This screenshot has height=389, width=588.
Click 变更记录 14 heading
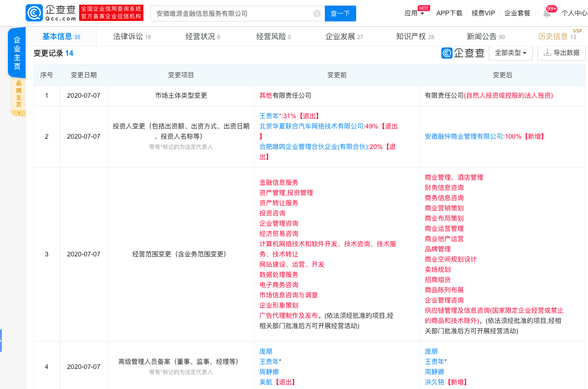click(x=54, y=53)
